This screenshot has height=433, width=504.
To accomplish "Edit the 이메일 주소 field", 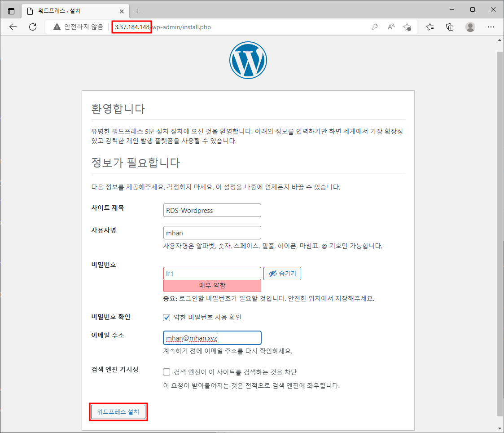I will [212, 338].
